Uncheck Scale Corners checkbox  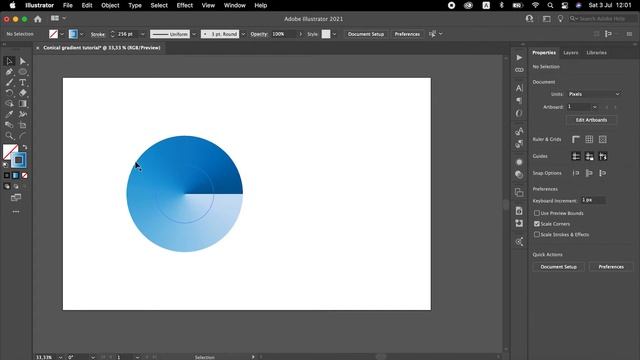click(537, 224)
